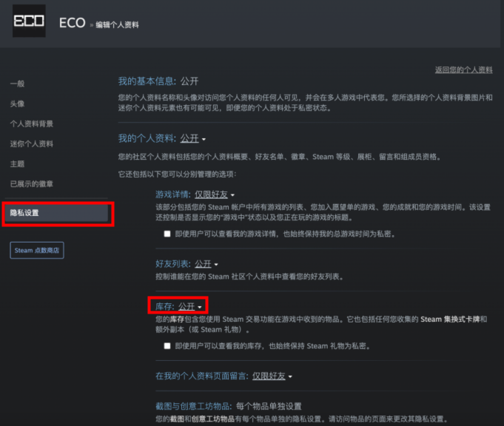Click the Steam 点数商店 button

pos(38,251)
